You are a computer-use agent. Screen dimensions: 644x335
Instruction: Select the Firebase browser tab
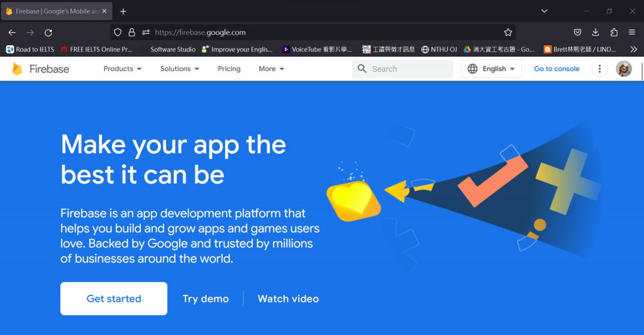click(57, 11)
